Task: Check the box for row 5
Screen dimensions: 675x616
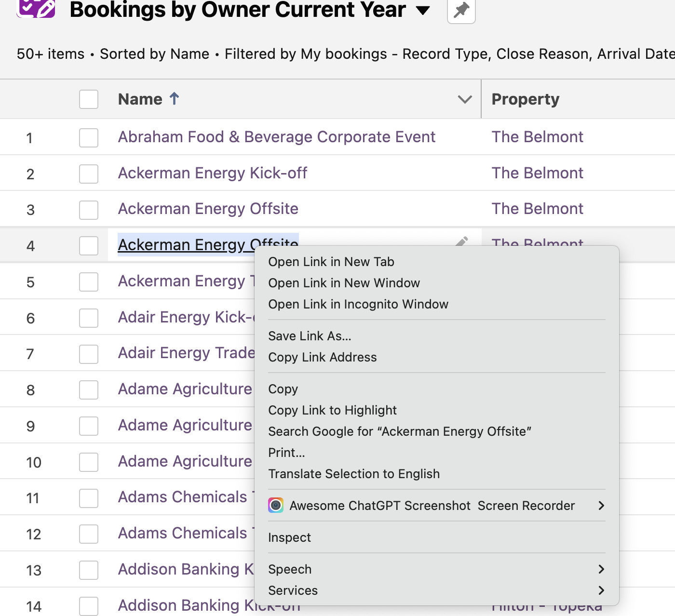Action: click(x=89, y=282)
